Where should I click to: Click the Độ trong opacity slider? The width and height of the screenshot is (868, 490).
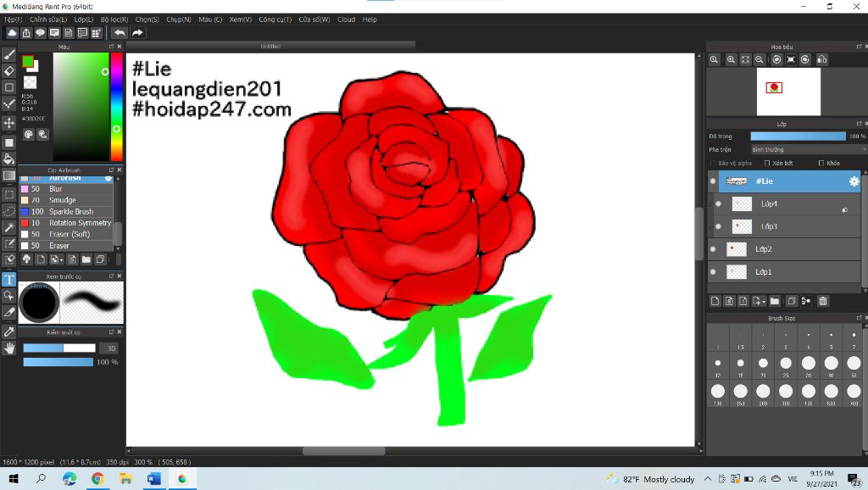pos(798,136)
